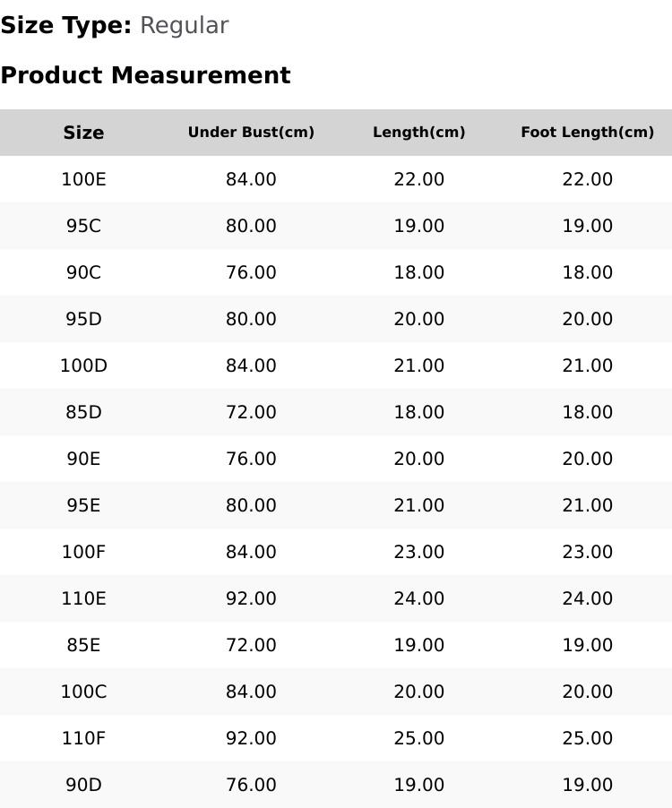Select the 100C size row
Viewport: 672px width, 808px height.
coord(83,692)
